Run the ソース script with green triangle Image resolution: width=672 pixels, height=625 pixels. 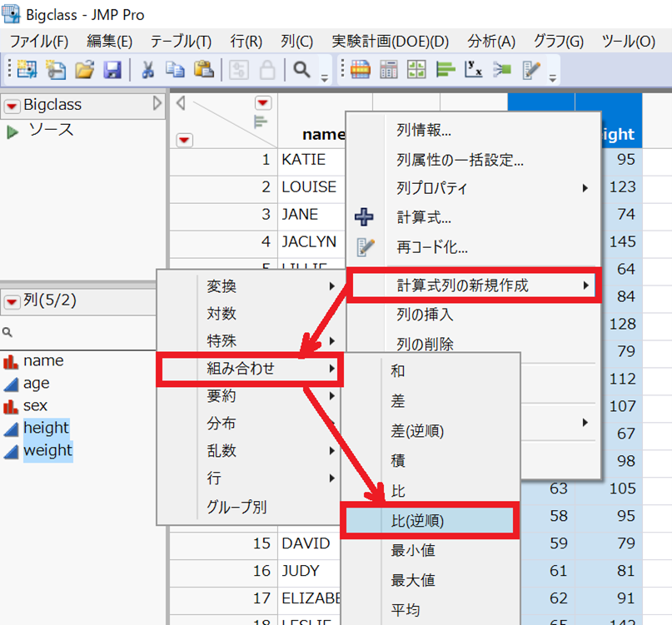[12, 132]
